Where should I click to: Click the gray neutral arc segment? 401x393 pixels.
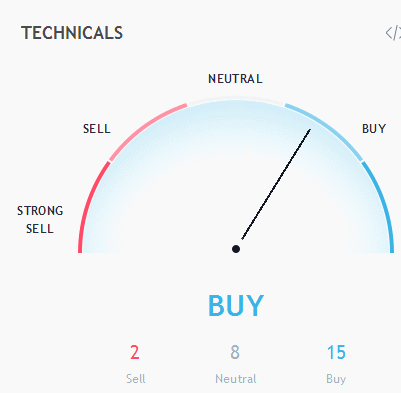pyautogui.click(x=236, y=98)
